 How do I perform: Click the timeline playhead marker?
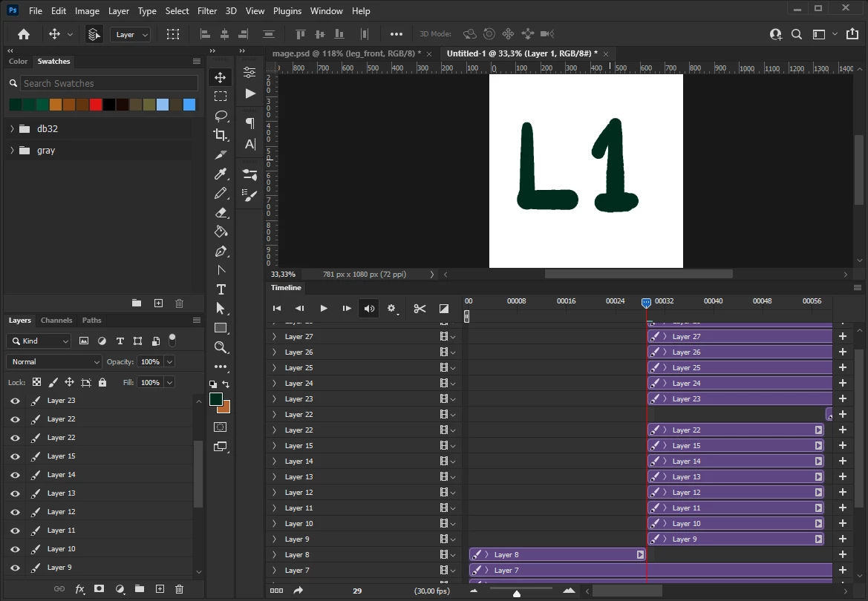646,302
